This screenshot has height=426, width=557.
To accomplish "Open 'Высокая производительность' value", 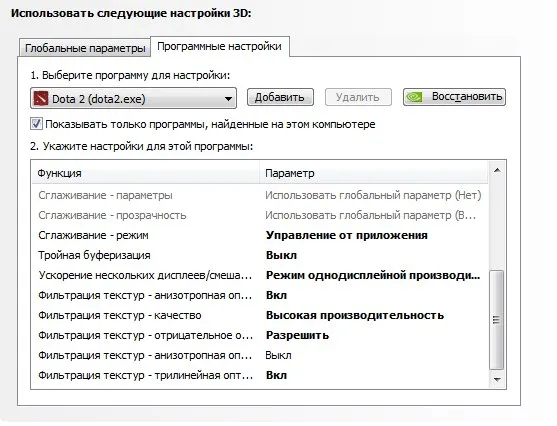I will point(355,315).
